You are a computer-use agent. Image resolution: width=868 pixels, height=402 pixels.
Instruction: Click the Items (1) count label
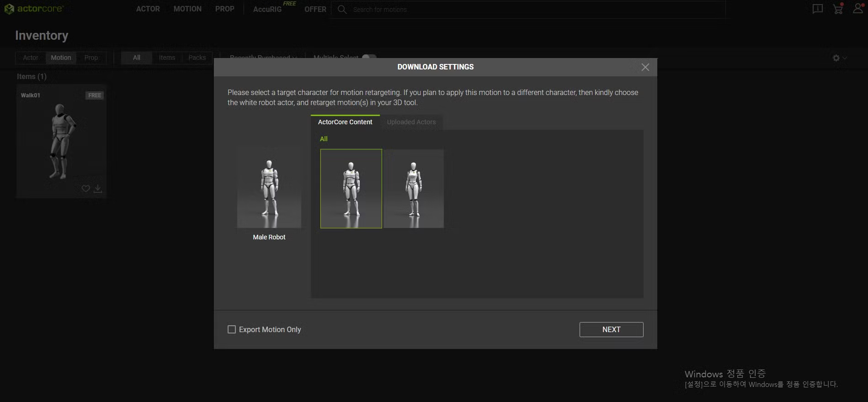tap(32, 76)
